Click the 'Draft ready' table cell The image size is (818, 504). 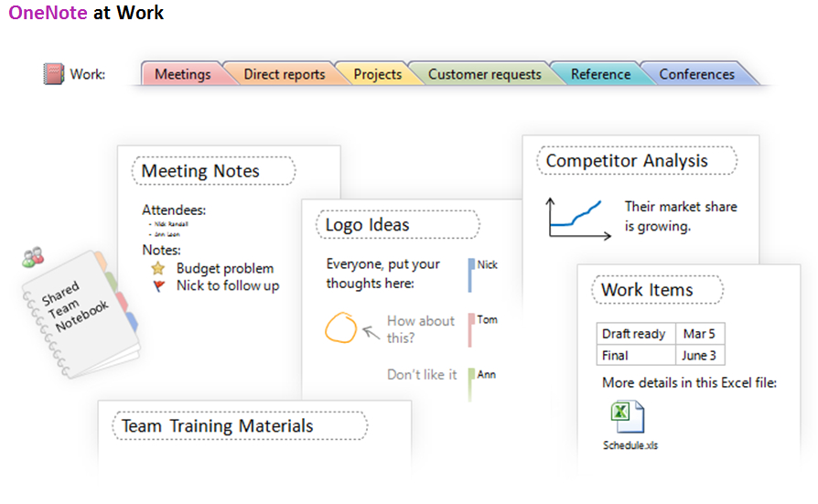636,333
